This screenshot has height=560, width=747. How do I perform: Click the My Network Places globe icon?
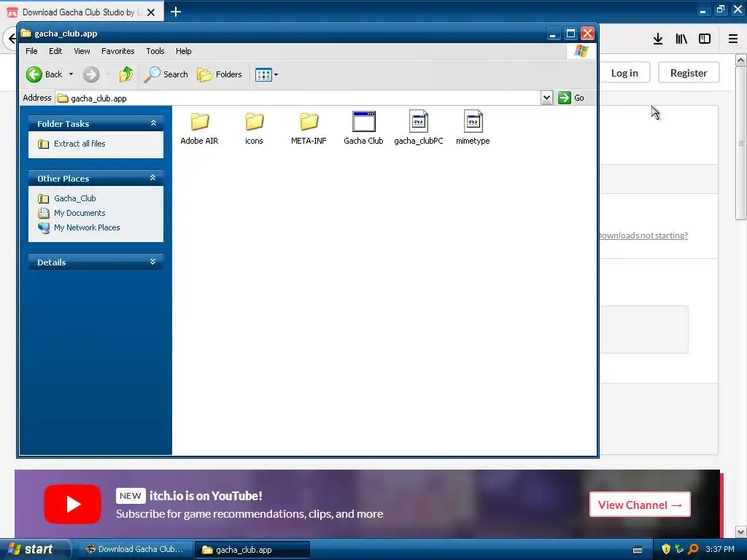tap(43, 227)
